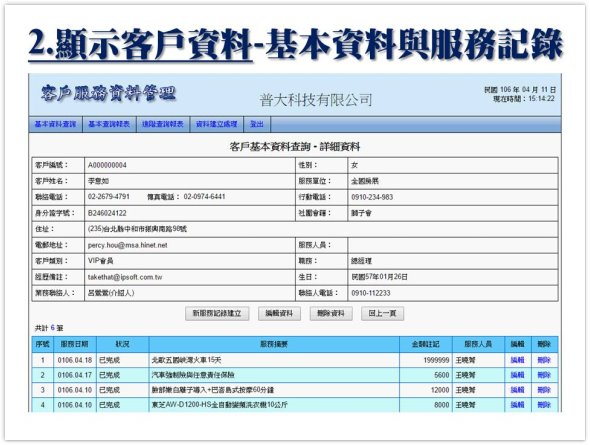Click the 狀況 column header
The height and width of the screenshot is (445, 590).
(123, 344)
